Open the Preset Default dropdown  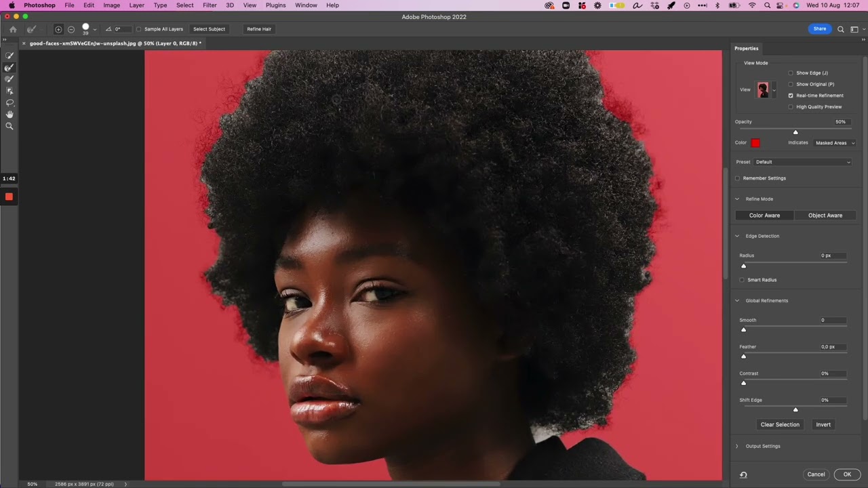click(803, 162)
